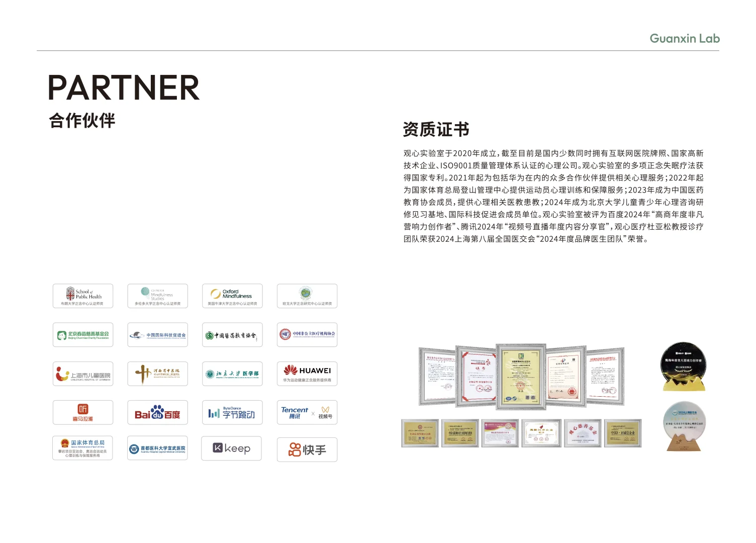Click the Baidu 百度 logo
This screenshot has width=756, height=543.
point(157,413)
